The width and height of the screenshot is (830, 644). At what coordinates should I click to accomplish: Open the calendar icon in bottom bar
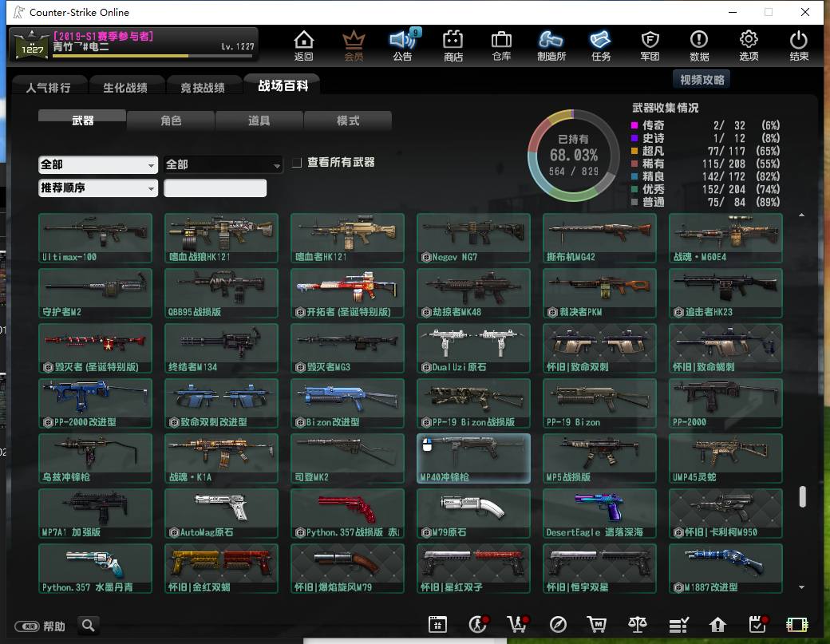[438, 624]
